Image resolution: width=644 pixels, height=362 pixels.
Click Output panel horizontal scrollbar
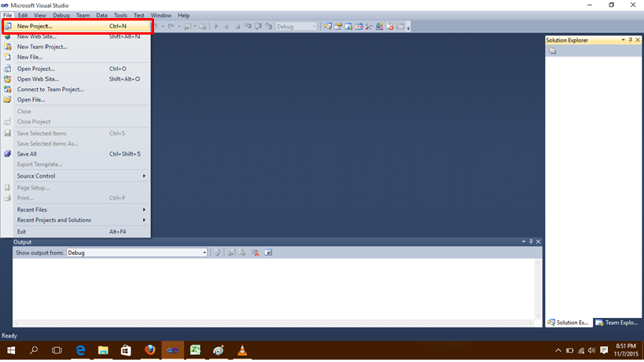tap(274, 323)
